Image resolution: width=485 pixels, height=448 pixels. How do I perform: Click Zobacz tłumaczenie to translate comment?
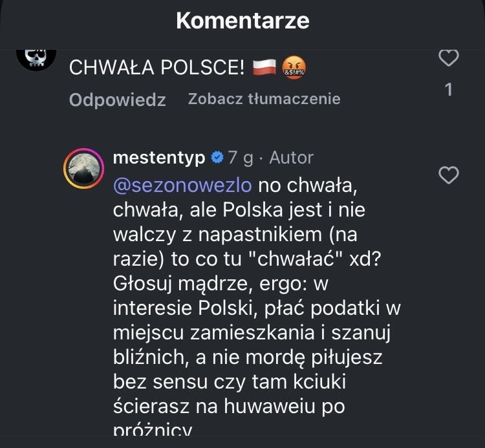pyautogui.click(x=264, y=99)
